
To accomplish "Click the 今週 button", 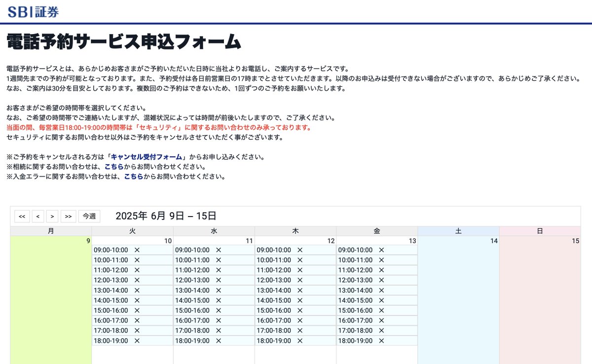I will [x=89, y=216].
